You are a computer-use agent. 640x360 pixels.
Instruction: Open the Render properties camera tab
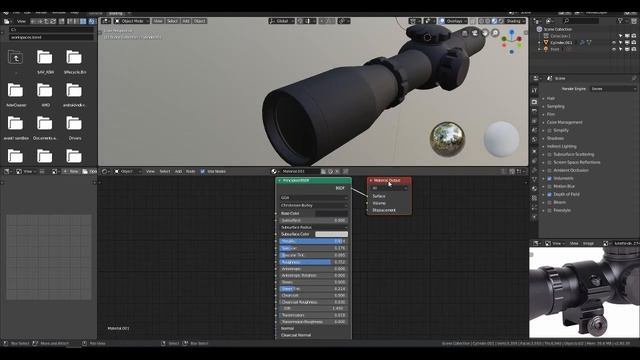(x=534, y=102)
